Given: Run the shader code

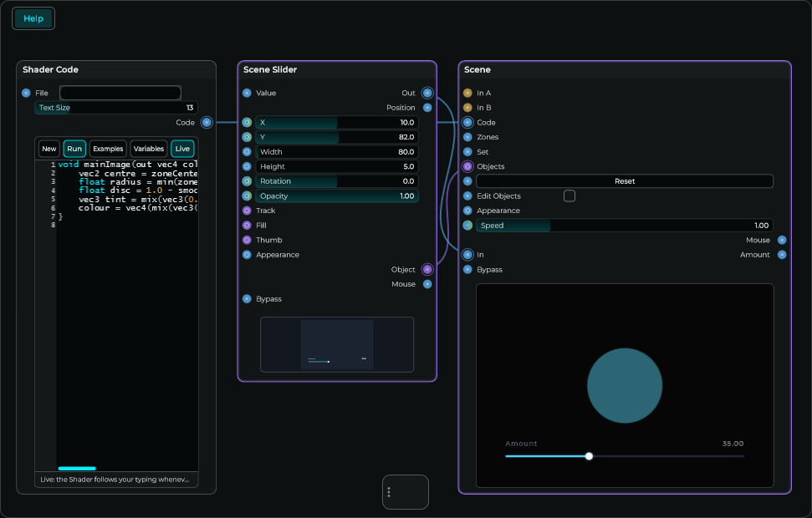Looking at the screenshot, I should (74, 149).
